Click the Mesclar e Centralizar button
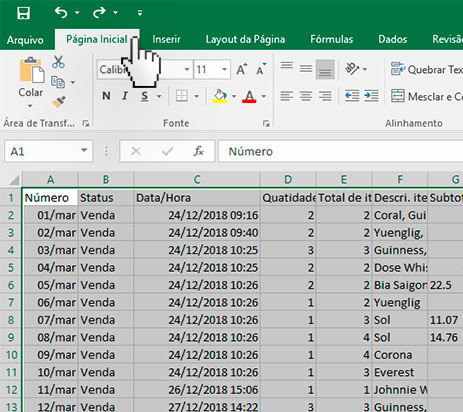The width and height of the screenshot is (463, 412). click(x=427, y=96)
